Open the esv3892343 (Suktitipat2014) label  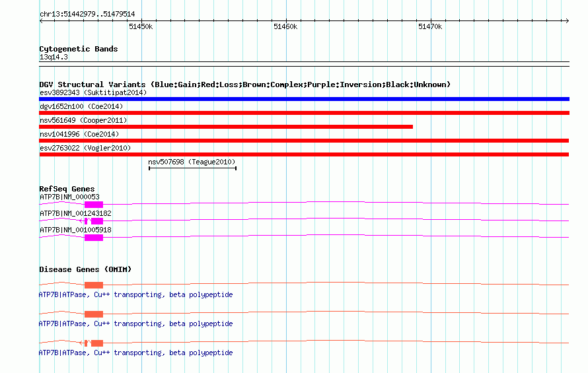[93, 92]
